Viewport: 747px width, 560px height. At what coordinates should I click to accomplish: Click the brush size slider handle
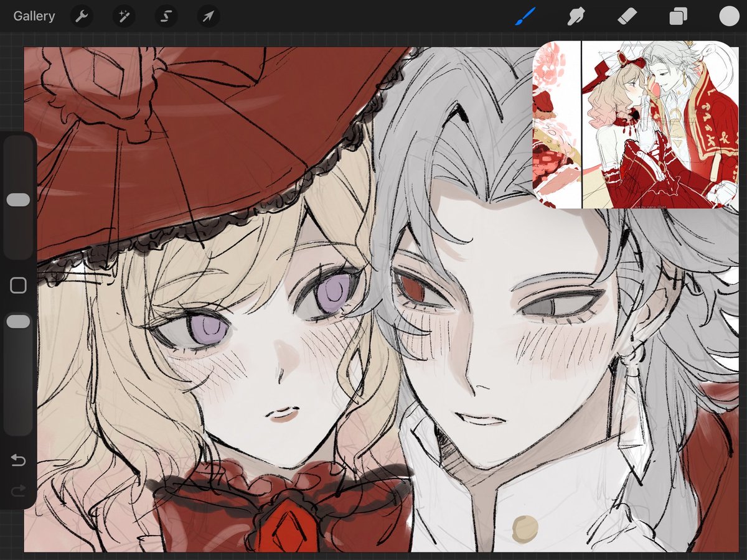(18, 200)
